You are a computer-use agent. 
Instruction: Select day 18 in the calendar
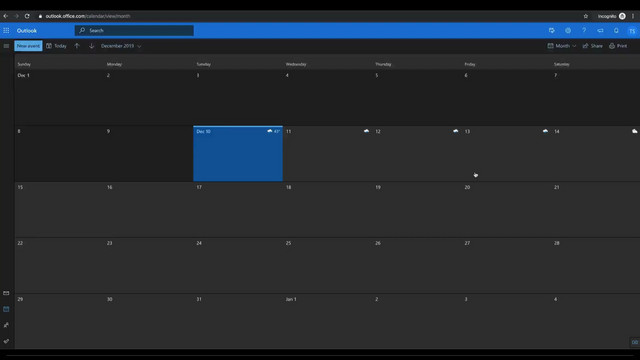(x=327, y=209)
